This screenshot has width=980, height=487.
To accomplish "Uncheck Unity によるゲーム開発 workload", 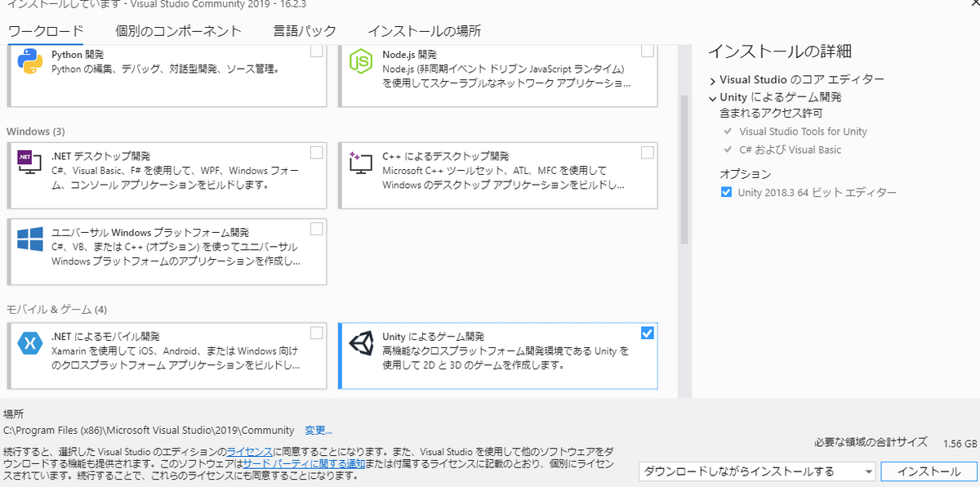I will [648, 333].
